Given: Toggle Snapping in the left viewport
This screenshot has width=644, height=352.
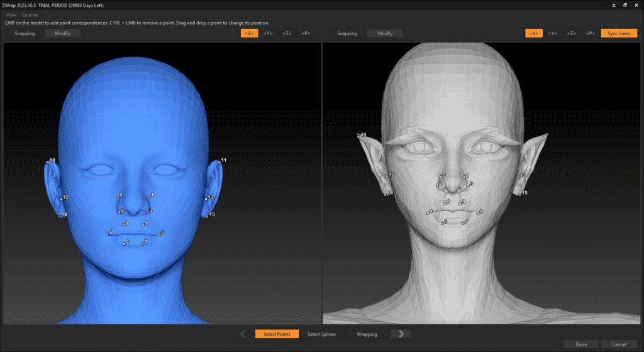Looking at the screenshot, I should (x=25, y=33).
